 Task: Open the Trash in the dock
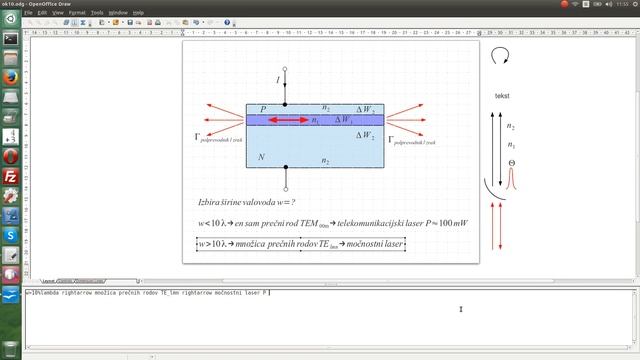tap(11, 349)
